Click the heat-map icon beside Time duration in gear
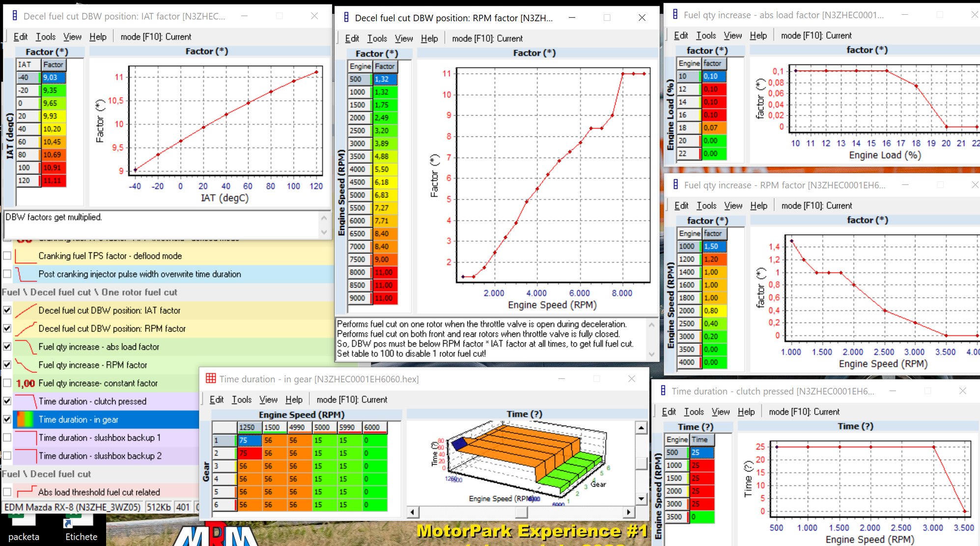 (26, 420)
